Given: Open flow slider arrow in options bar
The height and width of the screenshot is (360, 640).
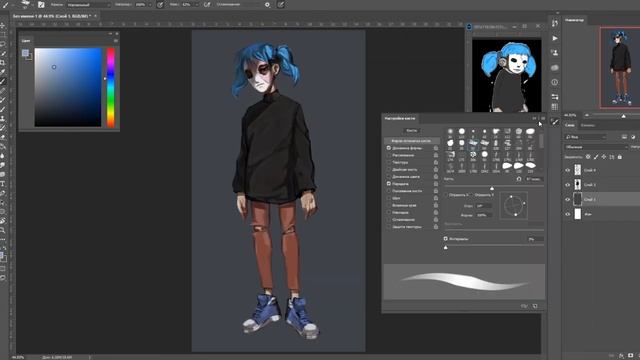Looking at the screenshot, I should (x=197, y=4).
